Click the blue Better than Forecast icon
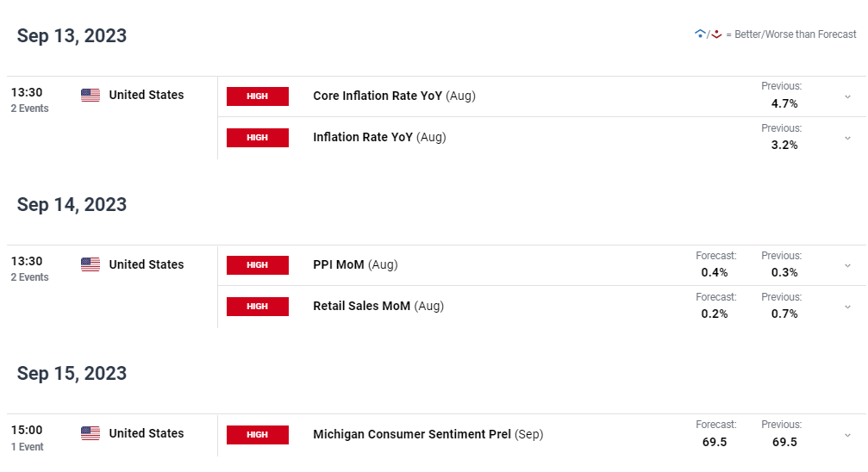This screenshot has height=472, width=868. tap(700, 34)
